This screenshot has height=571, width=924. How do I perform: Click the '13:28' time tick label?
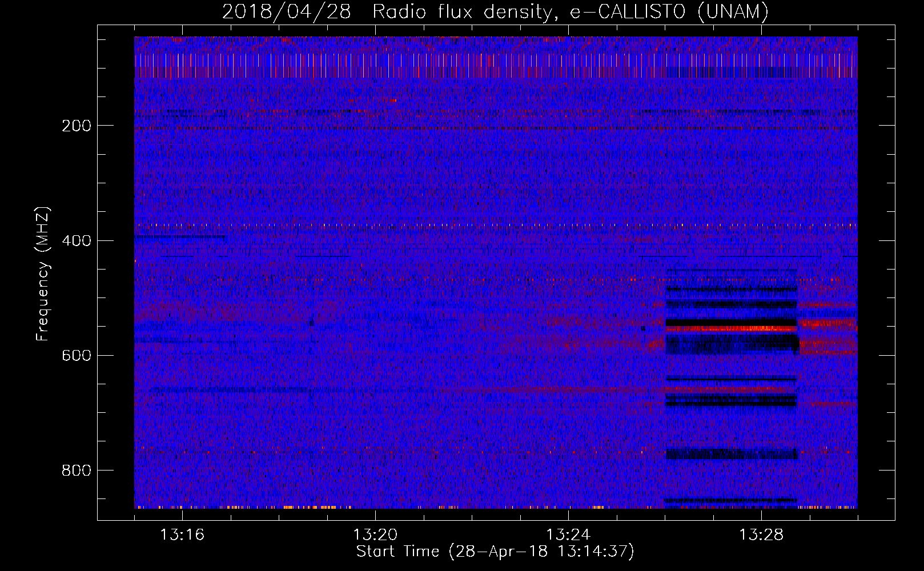tap(761, 535)
